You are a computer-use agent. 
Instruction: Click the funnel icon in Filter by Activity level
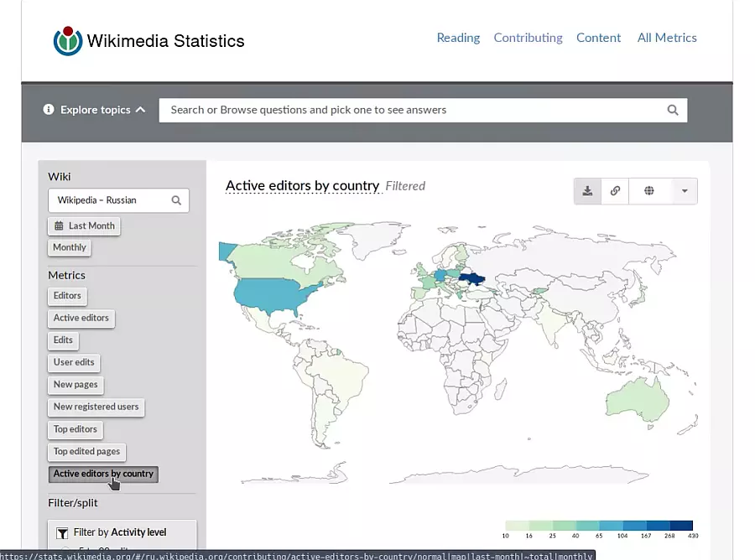62,533
